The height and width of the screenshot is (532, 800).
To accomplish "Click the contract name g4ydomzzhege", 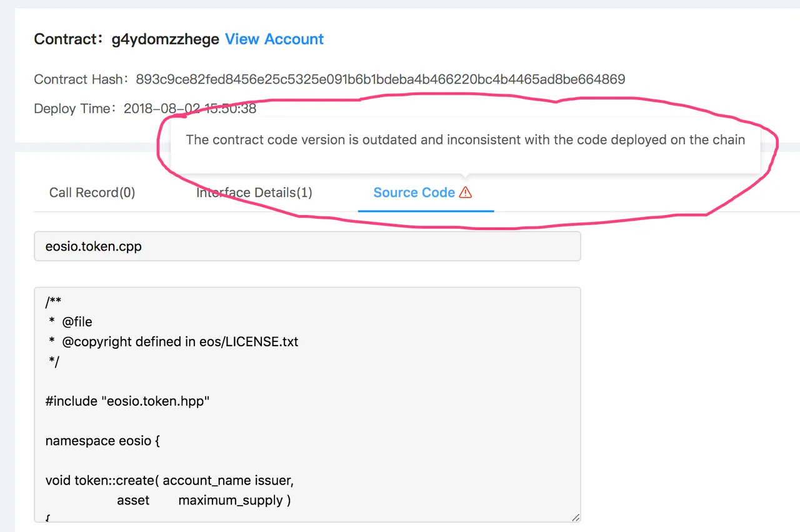I will pyautogui.click(x=166, y=39).
